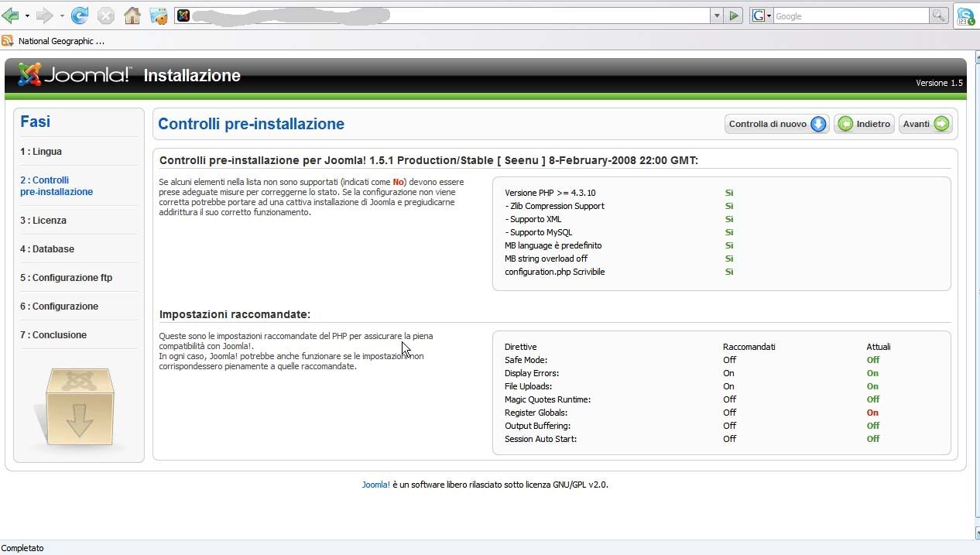Click the page vertical scrollbar down arrow
980x555 pixels.
click(x=976, y=533)
